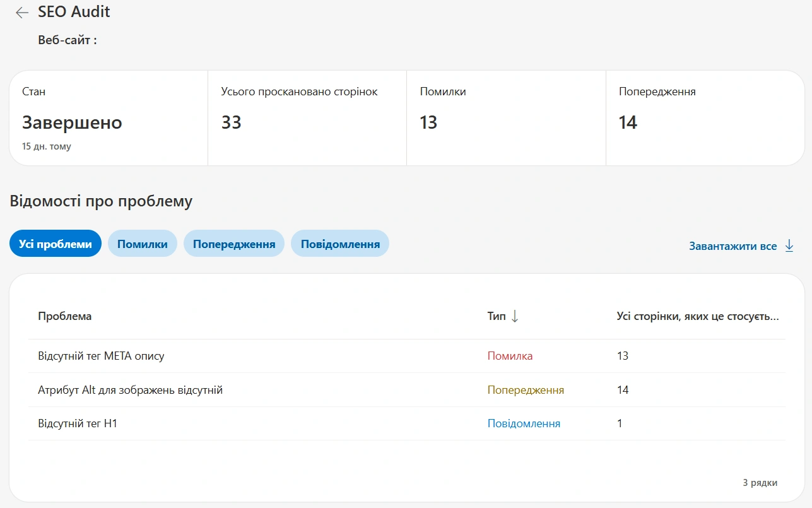Click the errors count 13 in summary
This screenshot has height=508, width=812.
pos(428,122)
